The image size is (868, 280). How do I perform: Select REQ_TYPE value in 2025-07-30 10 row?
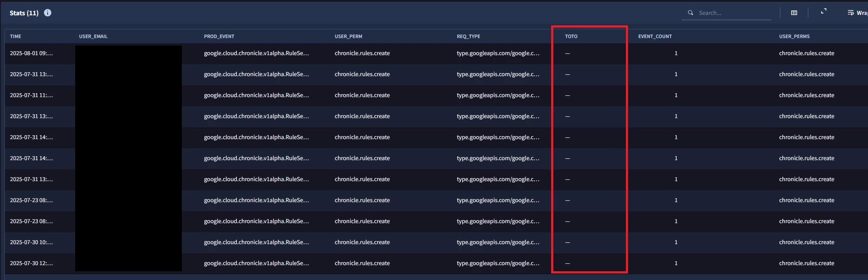point(498,242)
